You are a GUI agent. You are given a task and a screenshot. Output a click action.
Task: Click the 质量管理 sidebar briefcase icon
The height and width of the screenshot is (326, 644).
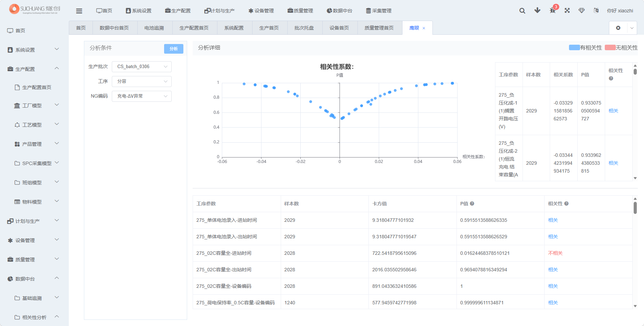point(10,260)
